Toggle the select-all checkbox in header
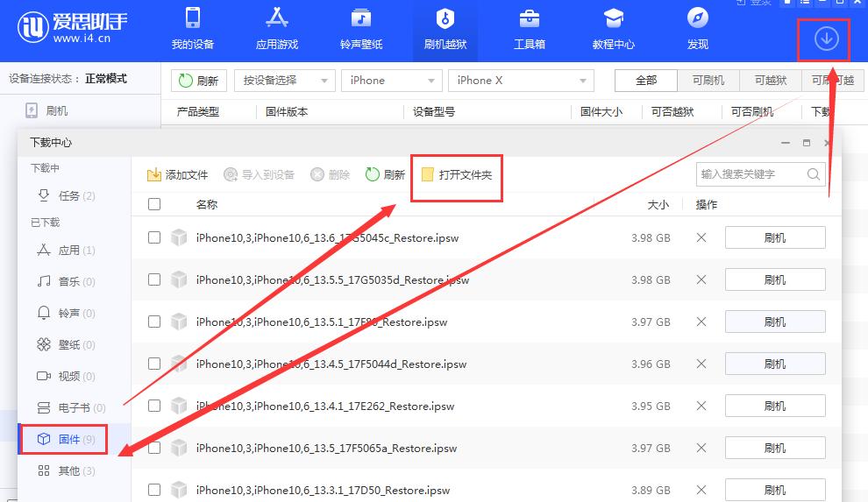868x502 pixels. tap(154, 204)
